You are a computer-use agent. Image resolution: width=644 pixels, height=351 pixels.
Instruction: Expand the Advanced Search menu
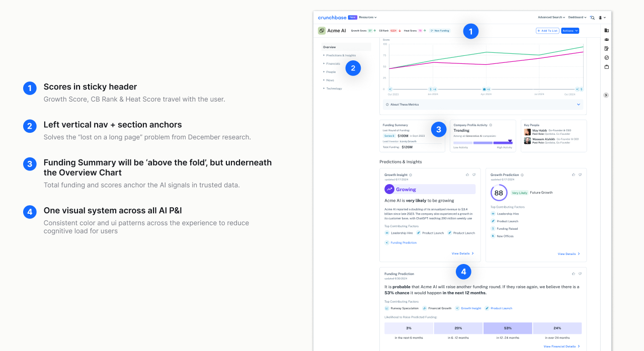pos(551,17)
